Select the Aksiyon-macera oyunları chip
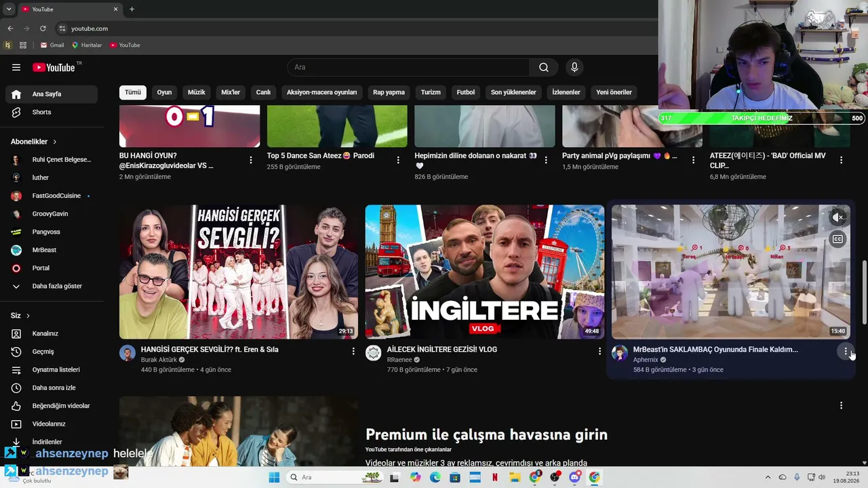868x488 pixels. tap(321, 92)
